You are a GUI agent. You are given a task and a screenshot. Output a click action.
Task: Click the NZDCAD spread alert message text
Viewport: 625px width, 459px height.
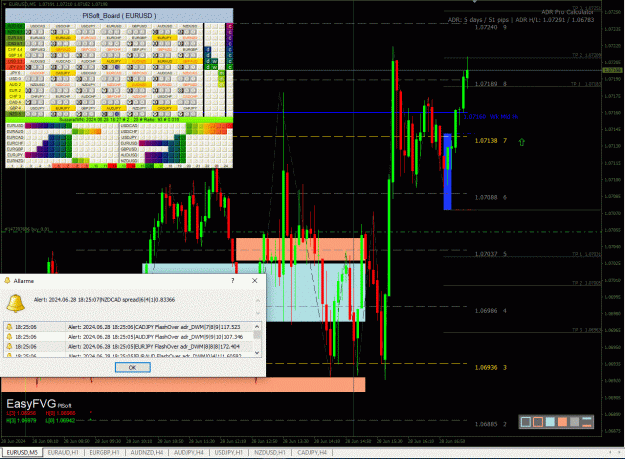pyautogui.click(x=104, y=300)
